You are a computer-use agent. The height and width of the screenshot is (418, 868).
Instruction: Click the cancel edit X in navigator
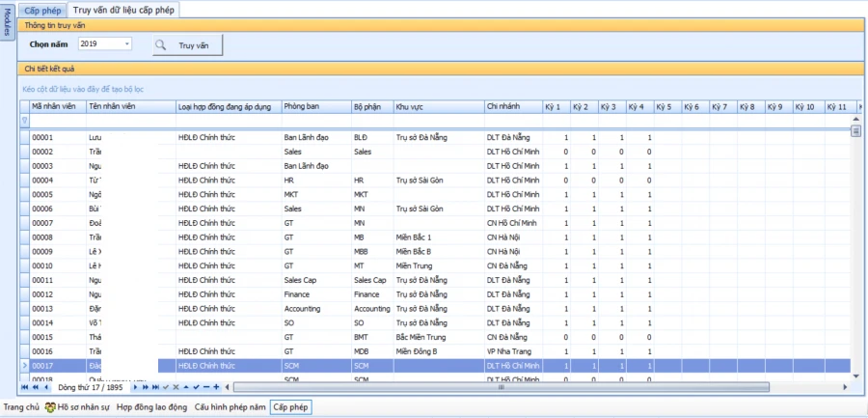pos(176,387)
